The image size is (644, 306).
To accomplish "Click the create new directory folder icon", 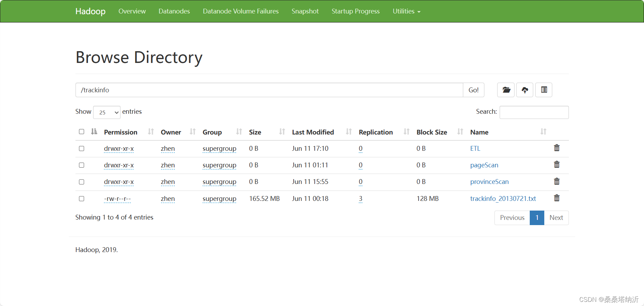I will [x=506, y=90].
